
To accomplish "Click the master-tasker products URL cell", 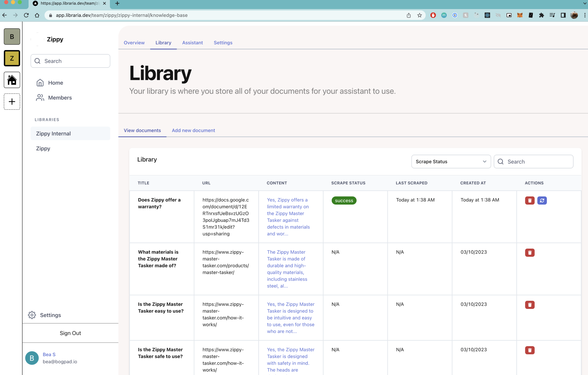I will tap(225, 262).
